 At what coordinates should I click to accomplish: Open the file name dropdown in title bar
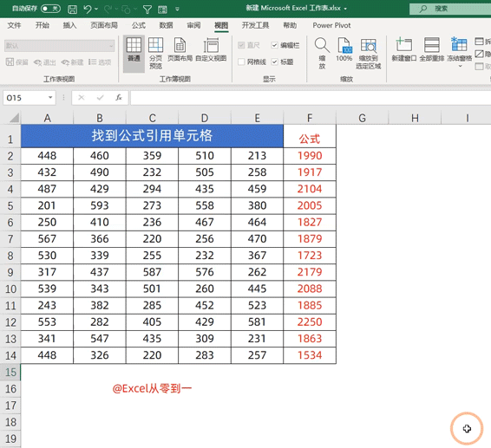[345, 9]
